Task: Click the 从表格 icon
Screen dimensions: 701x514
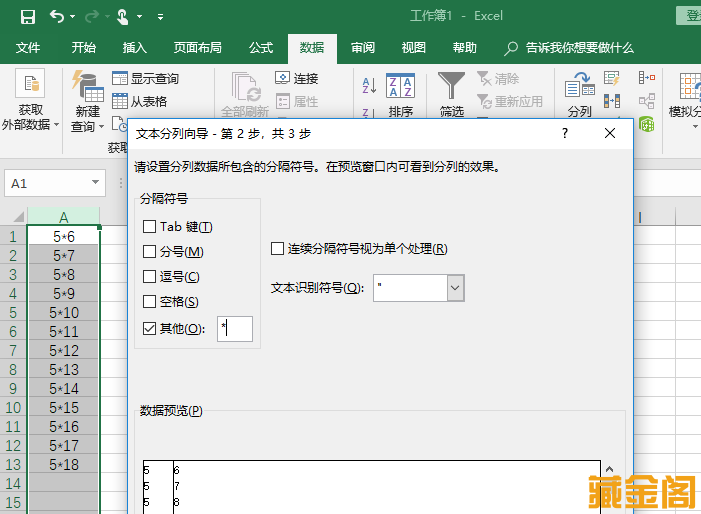Action: [120, 101]
